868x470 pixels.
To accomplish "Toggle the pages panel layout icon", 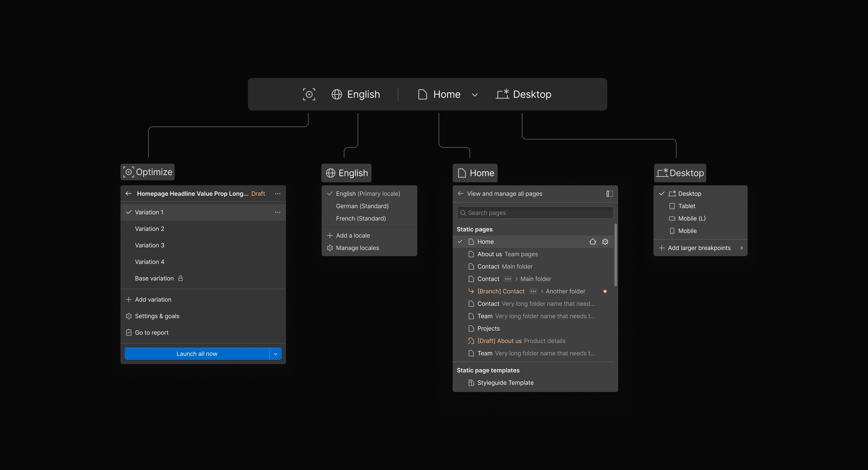I will tap(609, 194).
